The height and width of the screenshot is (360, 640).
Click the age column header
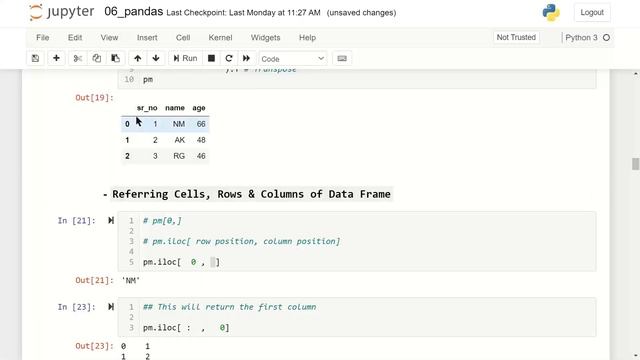click(199, 108)
